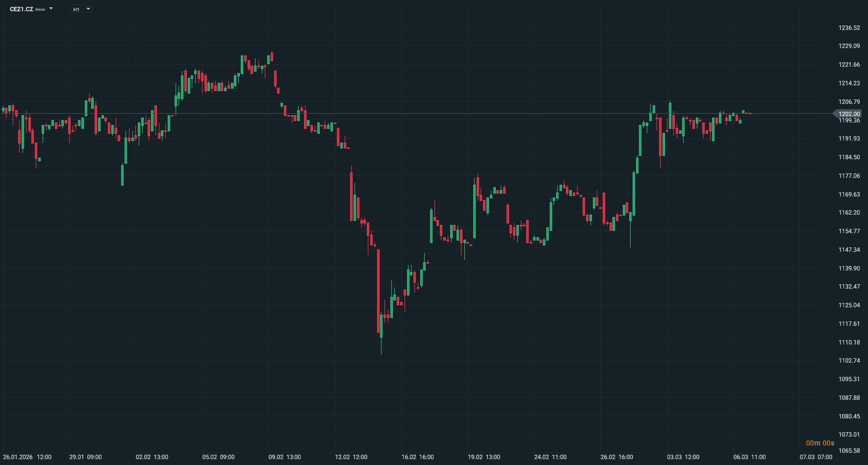Click the CEZ1.CZ instrument name
This screenshot has width=868, height=465.
click(22, 9)
